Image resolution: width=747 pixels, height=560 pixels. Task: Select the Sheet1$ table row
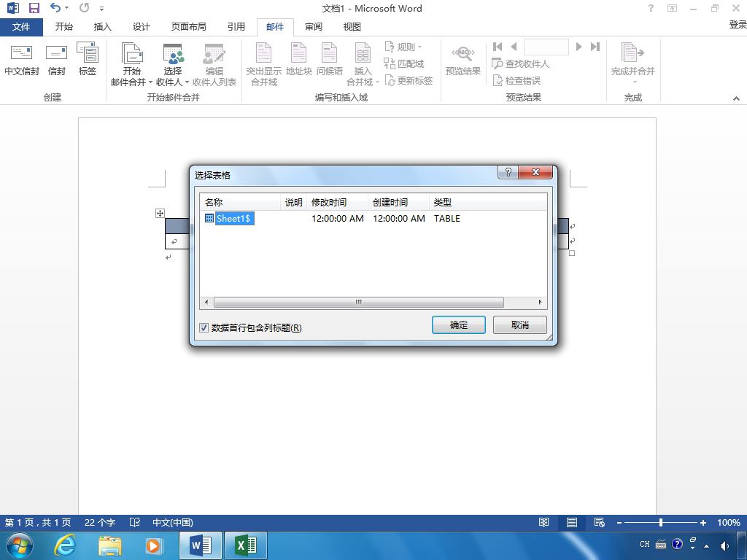pyautogui.click(x=373, y=219)
